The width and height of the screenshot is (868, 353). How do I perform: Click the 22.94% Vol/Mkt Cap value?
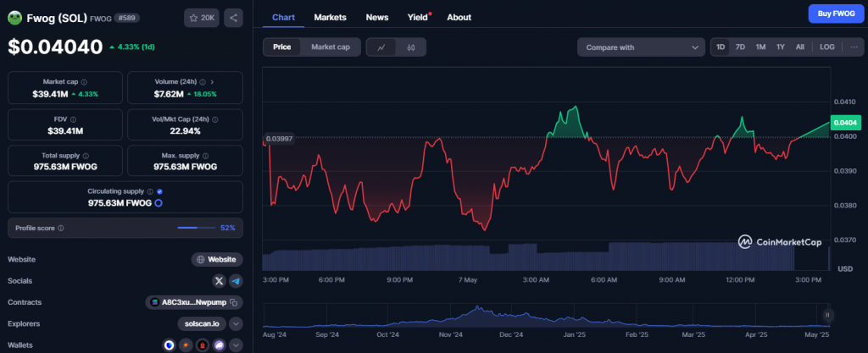click(x=185, y=131)
